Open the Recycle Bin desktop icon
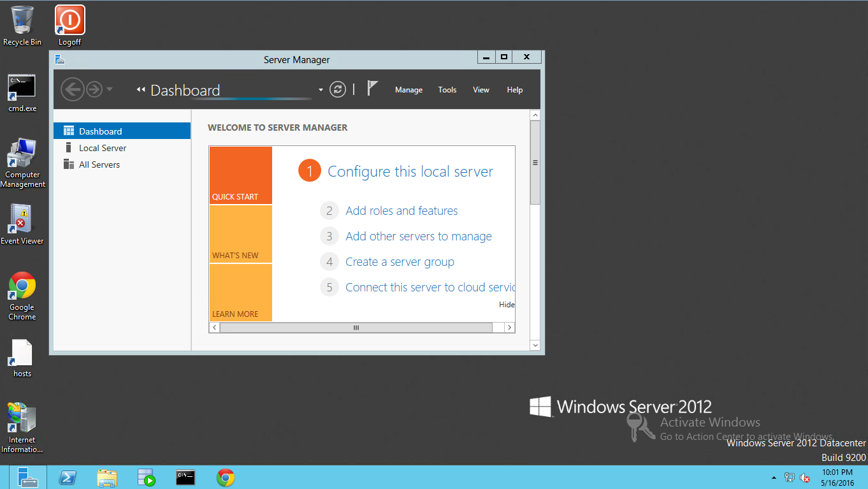The height and width of the screenshot is (489, 868). click(x=22, y=26)
